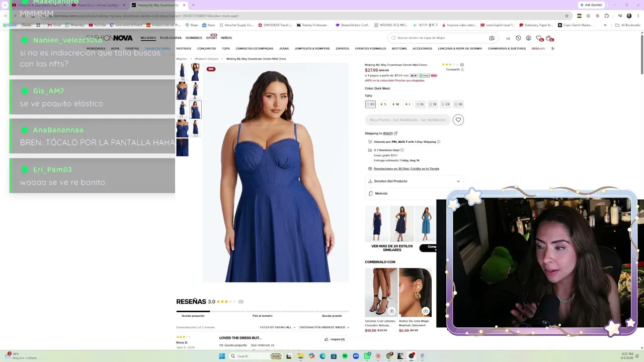The image size is (644, 362).
Task: Select size XS
Action: (x=370, y=104)
